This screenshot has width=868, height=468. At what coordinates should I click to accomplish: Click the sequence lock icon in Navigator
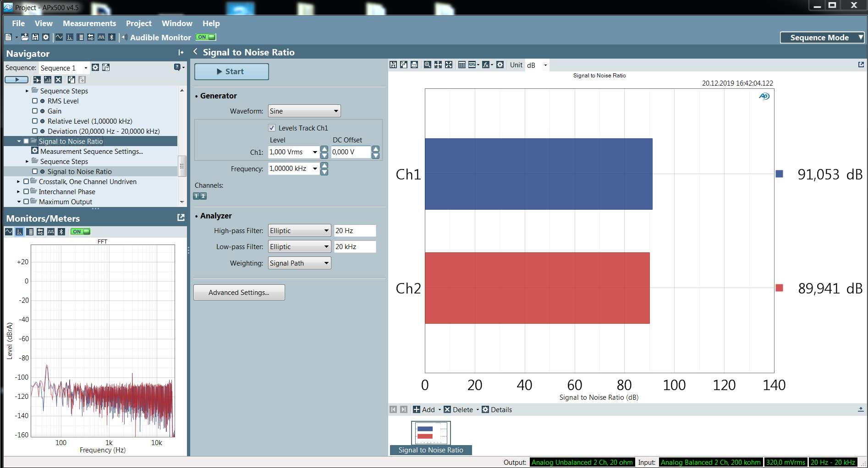pyautogui.click(x=106, y=68)
